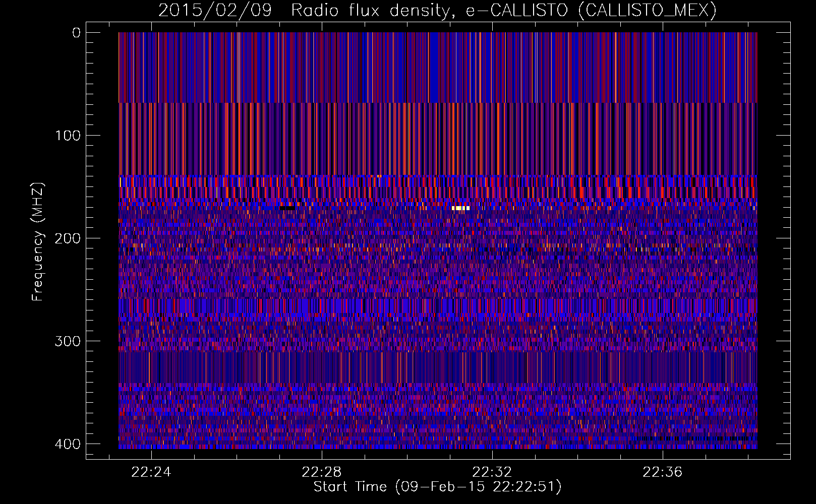This screenshot has width=816, height=504.
Task: Select the Frequency (MHZ) axis label
Action: coord(38,242)
